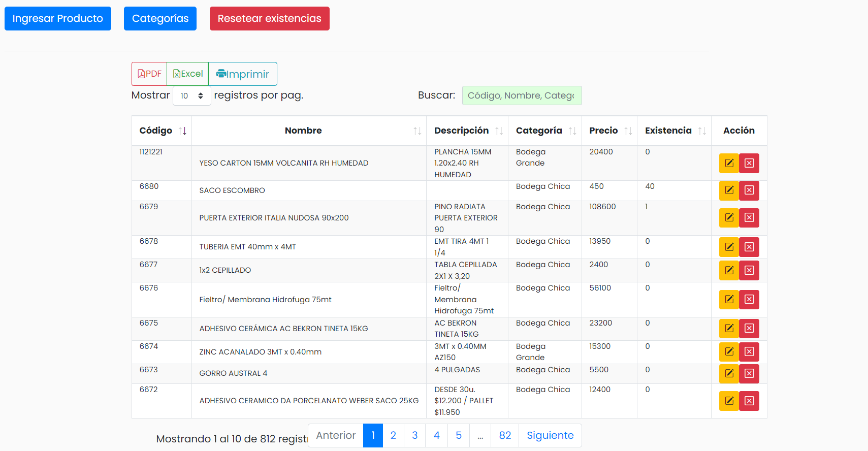Jump to page 82
The height and width of the screenshot is (451, 868).
pyautogui.click(x=505, y=435)
